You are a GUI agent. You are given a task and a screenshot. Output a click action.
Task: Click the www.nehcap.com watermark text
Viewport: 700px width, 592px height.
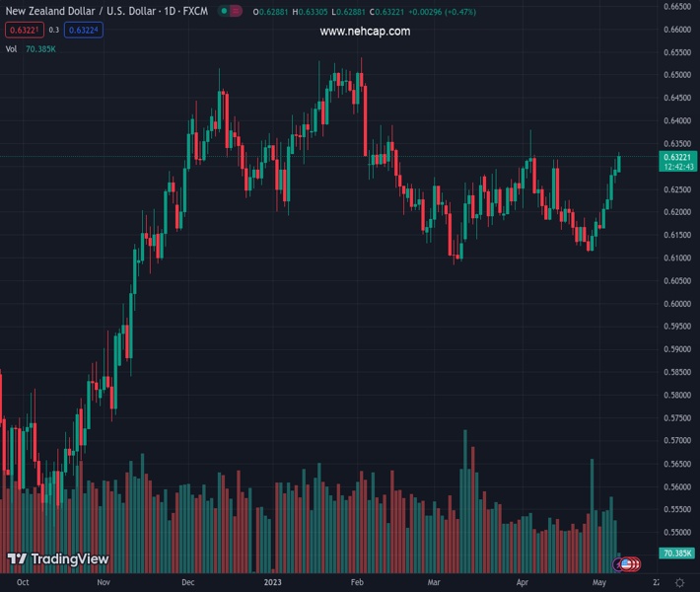[365, 32]
